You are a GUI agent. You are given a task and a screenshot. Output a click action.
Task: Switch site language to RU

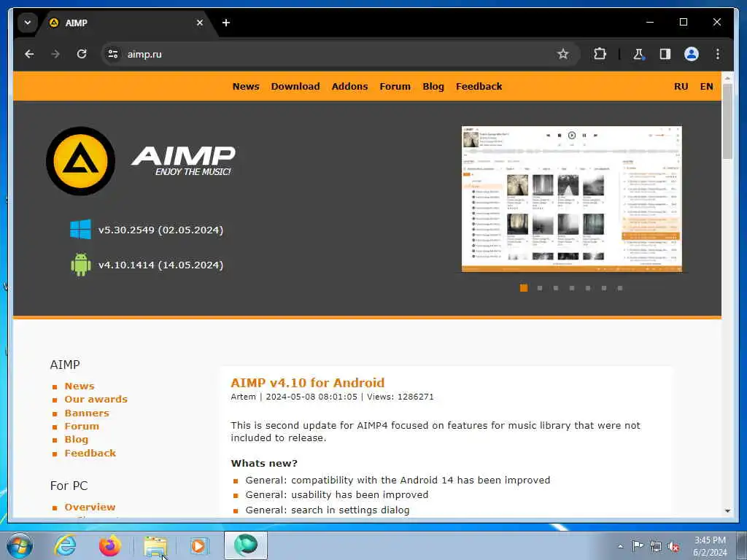coord(681,87)
